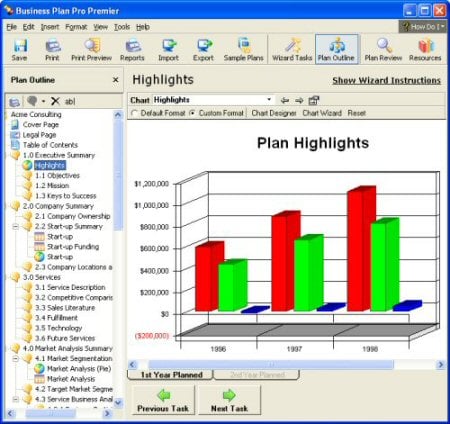Select Cover Page in the outline

(41, 125)
